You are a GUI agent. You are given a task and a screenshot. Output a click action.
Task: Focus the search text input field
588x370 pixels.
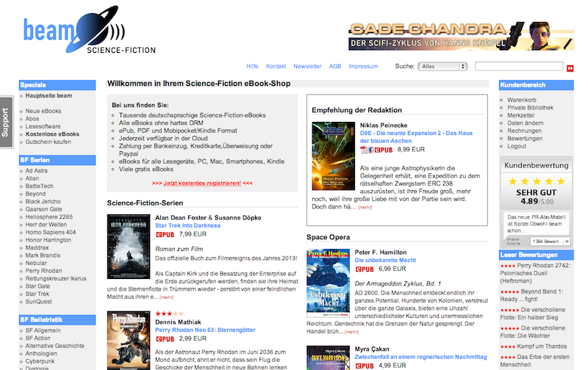519,66
